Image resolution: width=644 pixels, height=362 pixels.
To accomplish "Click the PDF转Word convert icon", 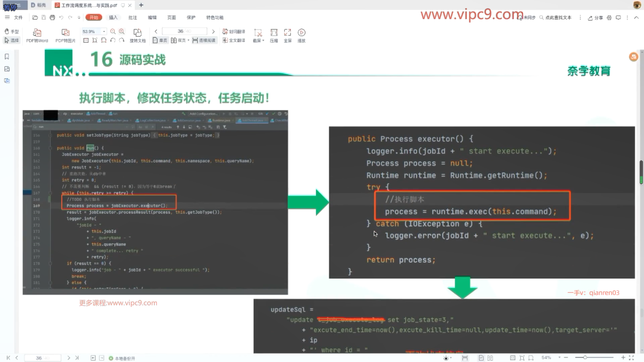I will 37,33.
